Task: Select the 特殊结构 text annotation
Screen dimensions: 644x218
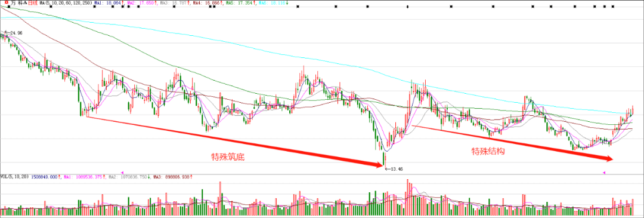Action: pos(488,151)
